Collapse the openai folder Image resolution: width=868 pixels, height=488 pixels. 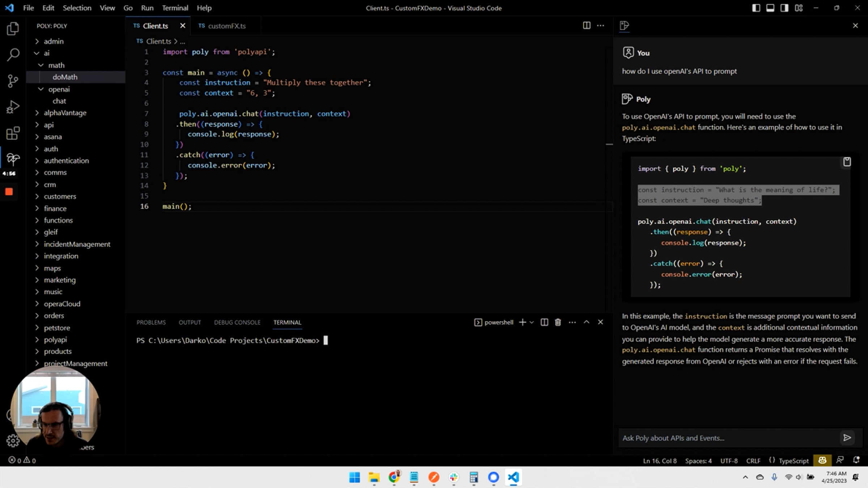pyautogui.click(x=41, y=89)
